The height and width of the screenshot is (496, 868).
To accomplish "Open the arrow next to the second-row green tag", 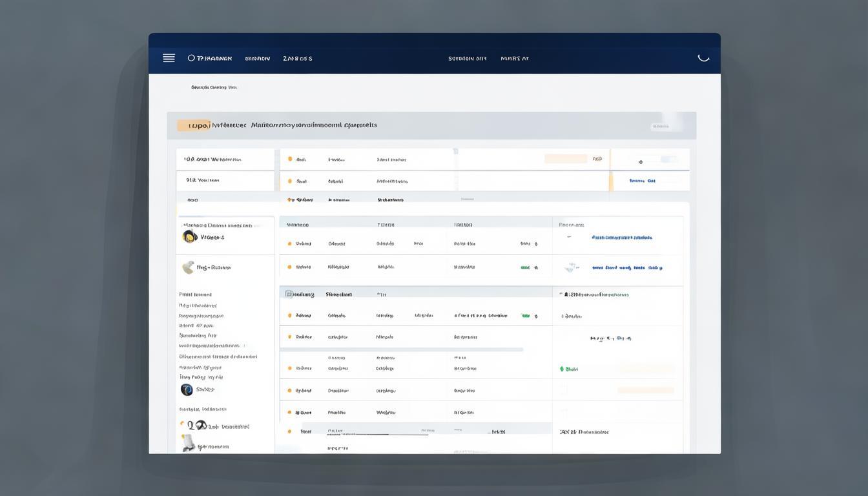I will click(535, 267).
